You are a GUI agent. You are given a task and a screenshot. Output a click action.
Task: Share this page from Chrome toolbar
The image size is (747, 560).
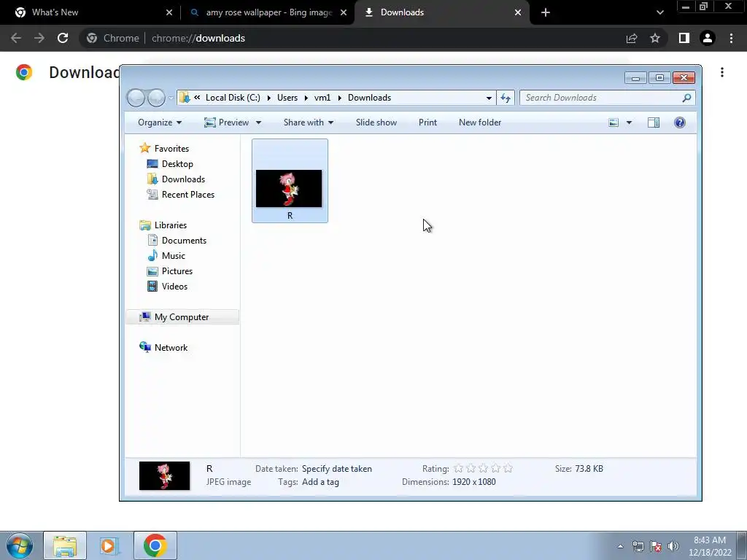coord(632,38)
